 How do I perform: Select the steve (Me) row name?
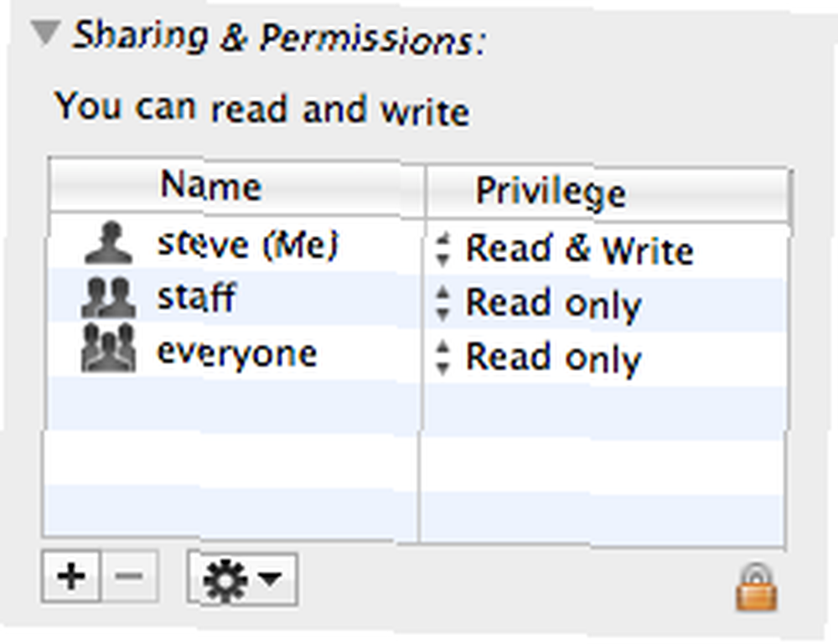248,244
